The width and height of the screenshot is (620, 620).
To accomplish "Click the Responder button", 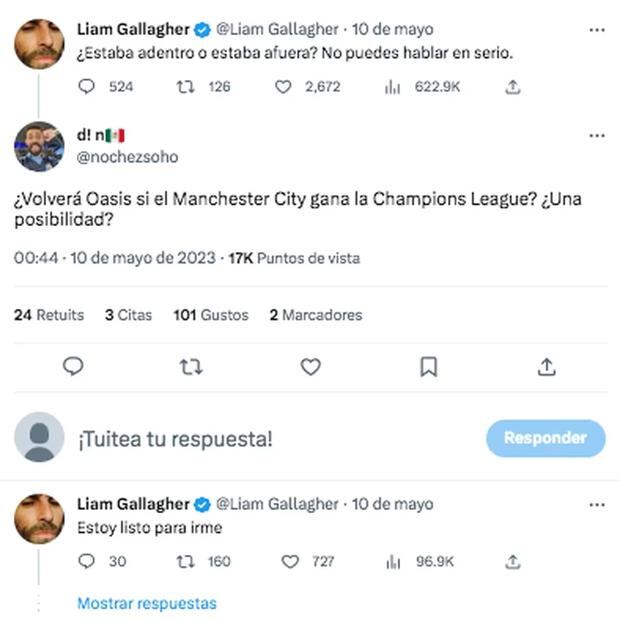I will pyautogui.click(x=545, y=438).
